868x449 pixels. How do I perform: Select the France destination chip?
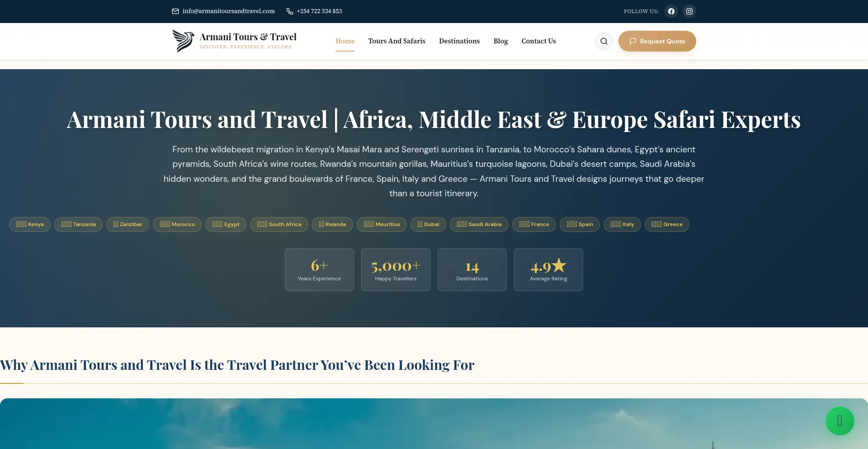(x=534, y=224)
